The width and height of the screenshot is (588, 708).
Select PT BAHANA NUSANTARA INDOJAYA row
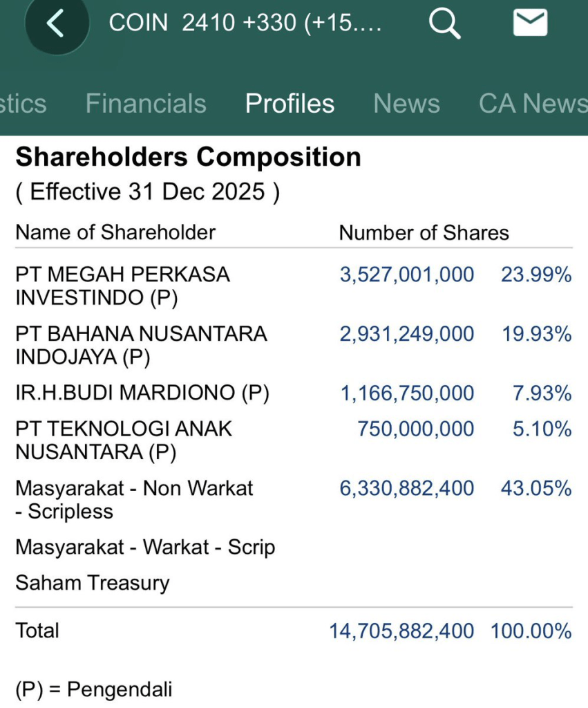(140, 345)
